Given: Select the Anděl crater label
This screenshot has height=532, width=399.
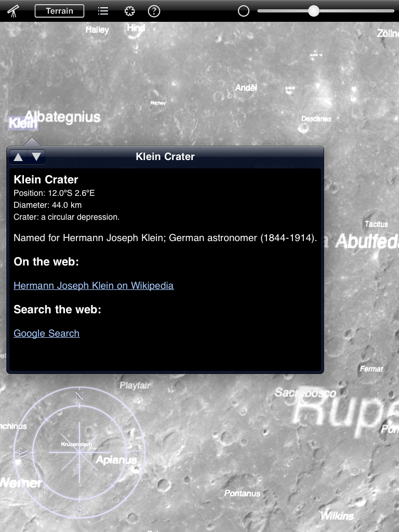Looking at the screenshot, I should 246,88.
